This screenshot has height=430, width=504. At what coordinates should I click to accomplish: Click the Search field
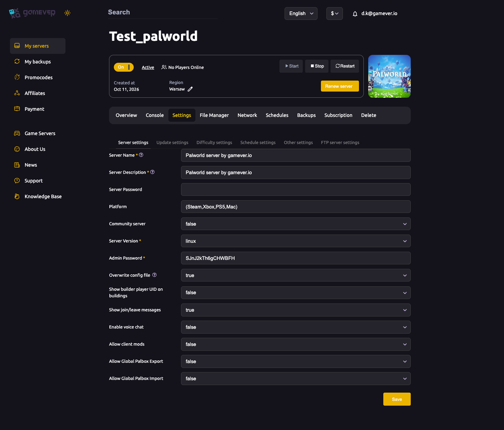point(163,12)
